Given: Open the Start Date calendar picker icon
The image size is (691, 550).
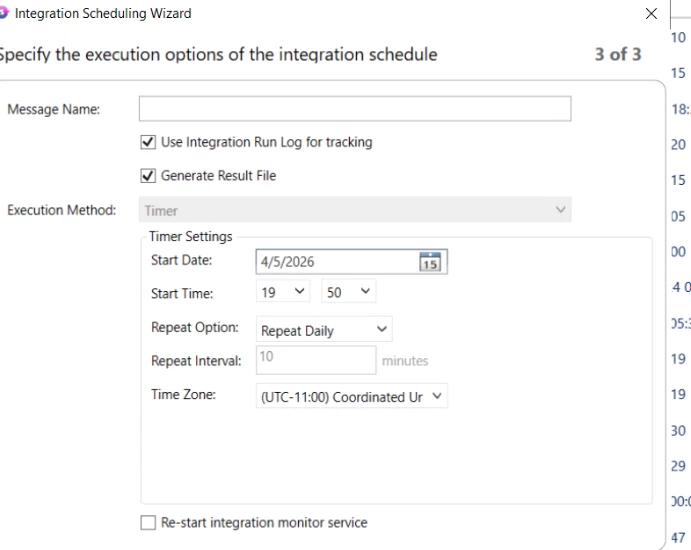Looking at the screenshot, I should click(x=430, y=262).
